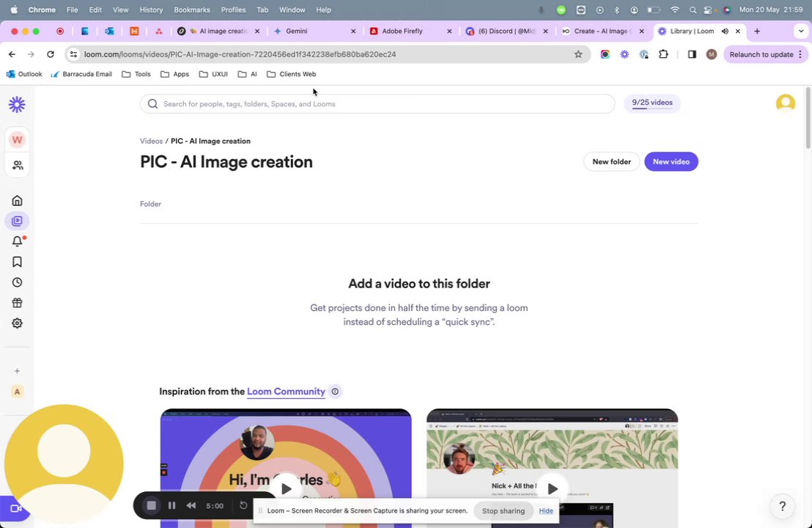The image size is (812, 528).
Task: Open the Barracuda Email bookmark
Action: click(81, 74)
